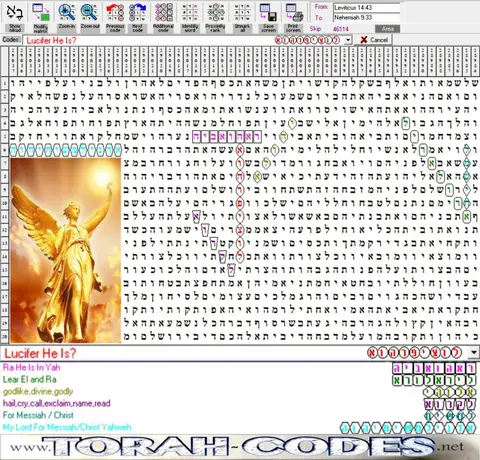Select code 'hail,cry,call,exclaim,name,read'
This screenshot has width=480, height=460.
56,403
